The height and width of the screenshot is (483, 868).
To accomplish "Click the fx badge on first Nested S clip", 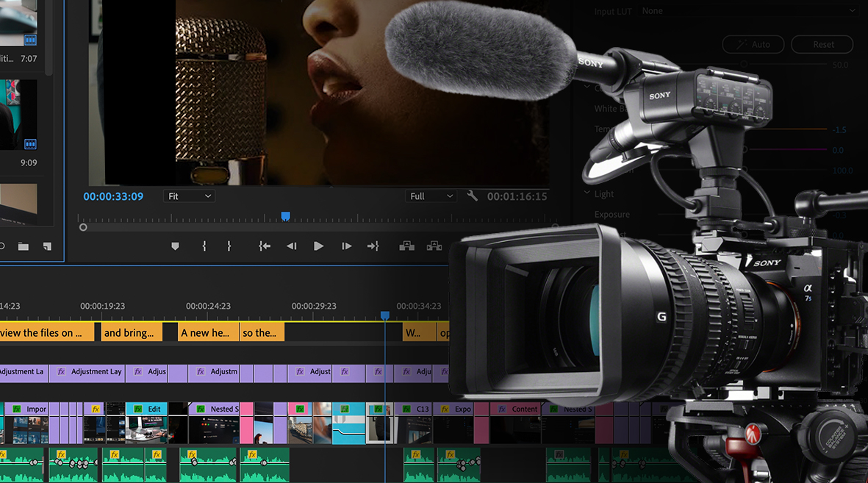I will coord(201,409).
